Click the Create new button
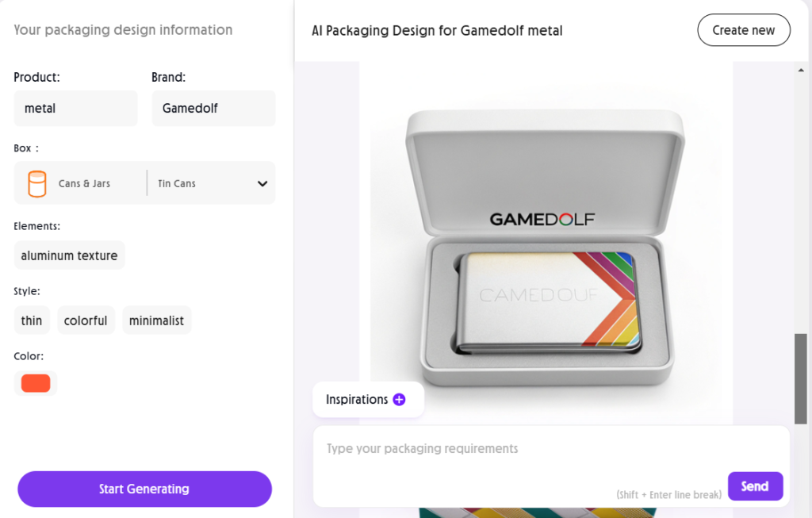 743,30
